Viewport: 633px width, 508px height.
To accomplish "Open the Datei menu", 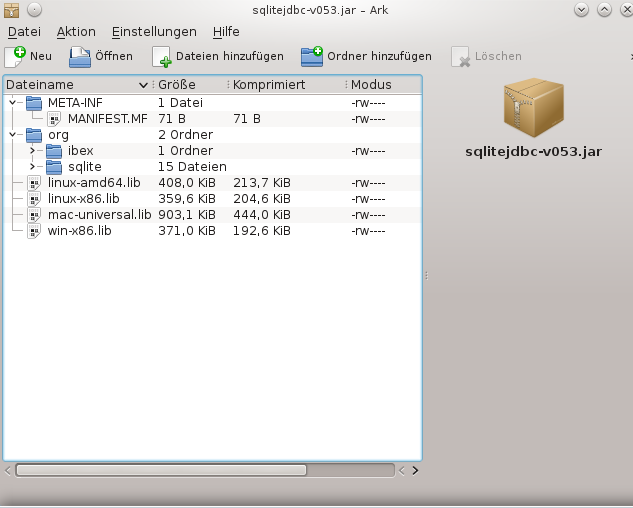I will pyautogui.click(x=24, y=31).
